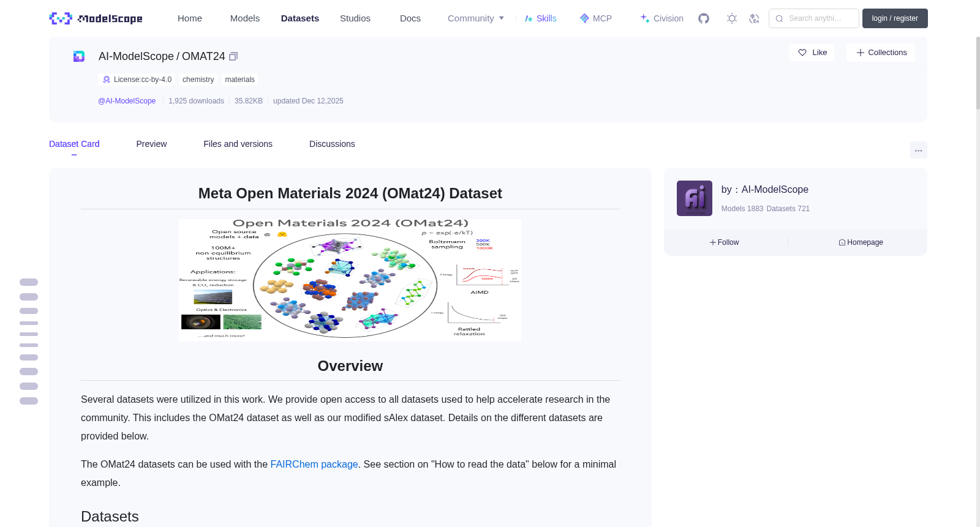980x527 pixels.
Task: Open the GitHub icon link
Action: click(x=704, y=18)
